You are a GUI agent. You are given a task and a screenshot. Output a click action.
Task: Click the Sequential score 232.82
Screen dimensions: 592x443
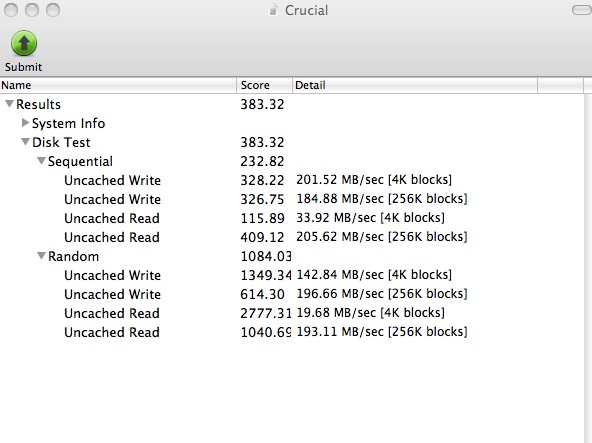[262, 161]
